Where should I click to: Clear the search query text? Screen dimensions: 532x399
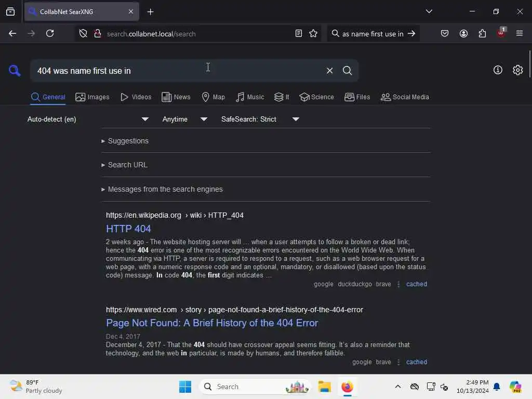point(329,71)
